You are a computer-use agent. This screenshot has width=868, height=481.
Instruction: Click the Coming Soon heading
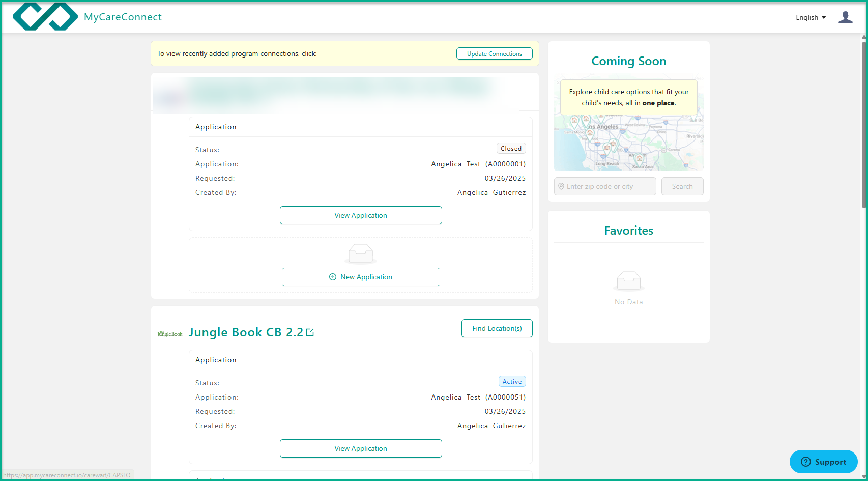tap(629, 61)
